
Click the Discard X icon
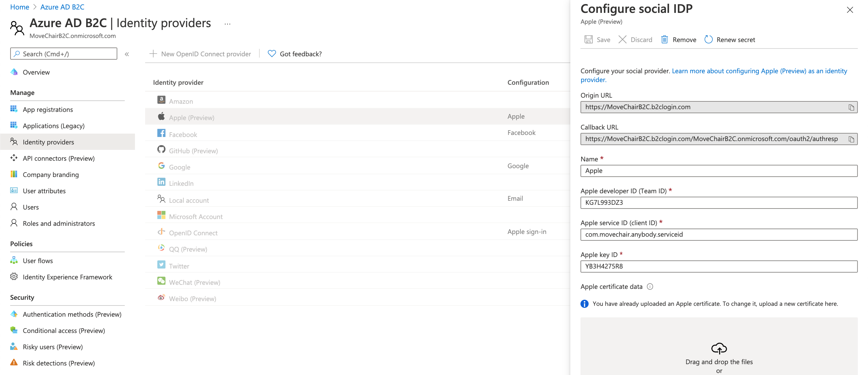point(622,40)
